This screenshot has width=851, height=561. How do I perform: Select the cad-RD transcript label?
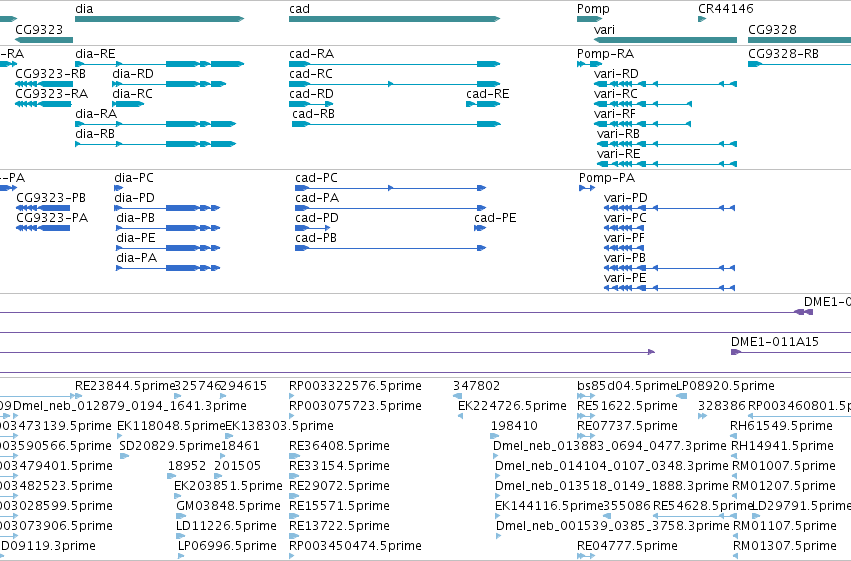coord(311,94)
